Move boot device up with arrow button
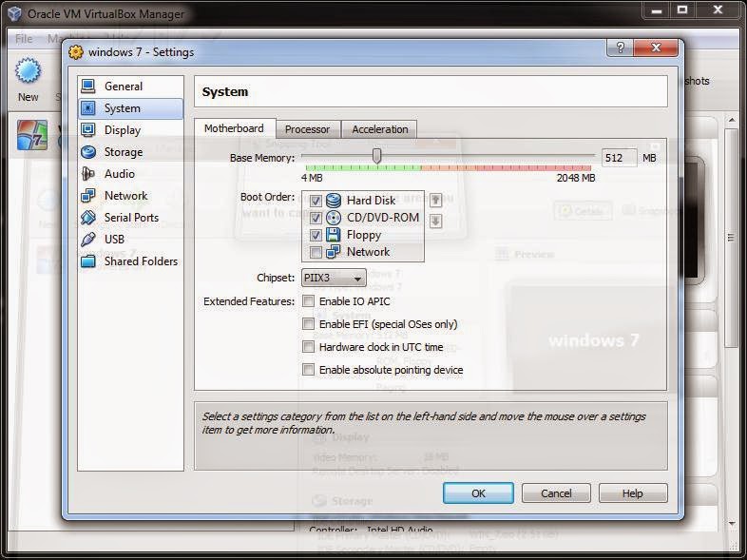Screen dimensions: 747x560 click(x=435, y=201)
